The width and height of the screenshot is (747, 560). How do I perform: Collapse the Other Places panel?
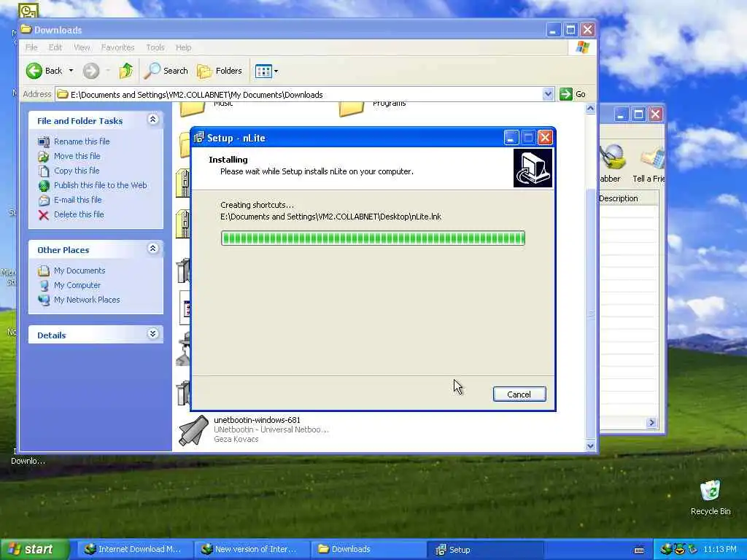click(153, 249)
